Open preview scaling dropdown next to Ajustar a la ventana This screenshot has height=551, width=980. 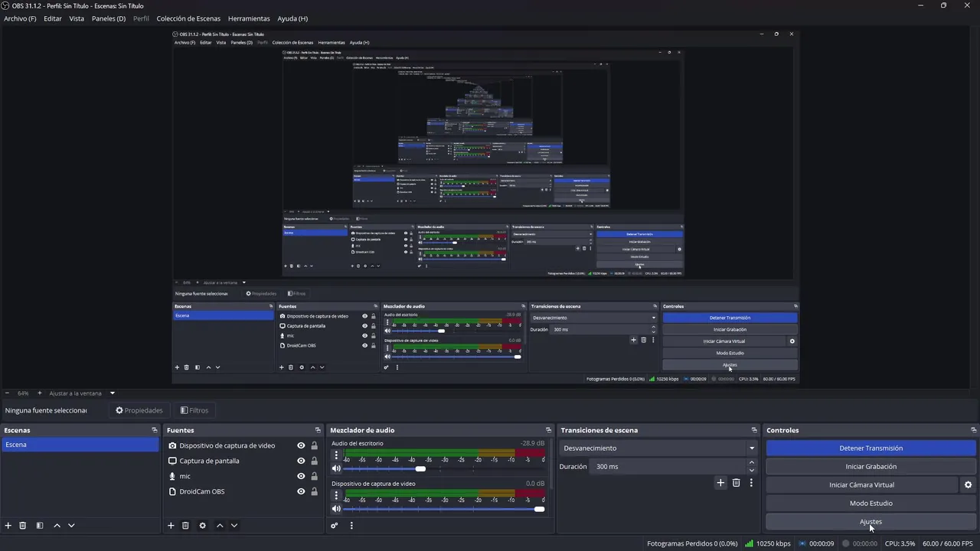[x=112, y=393]
